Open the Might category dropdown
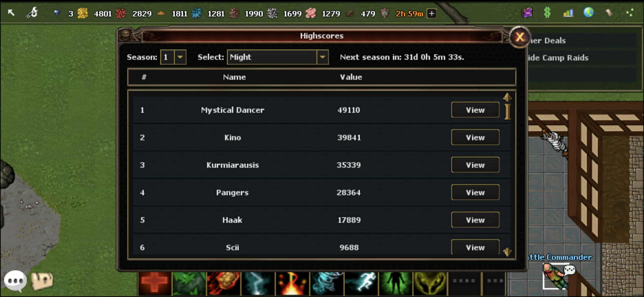644x297 pixels. click(x=278, y=57)
